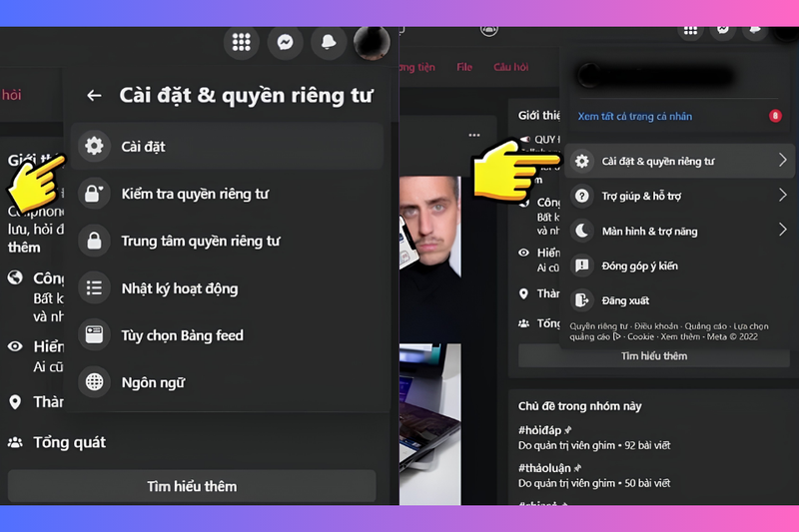Expand Trợ giúp & hỗ trợ chevron
Viewport: 799px width, 532px height.
[783, 195]
